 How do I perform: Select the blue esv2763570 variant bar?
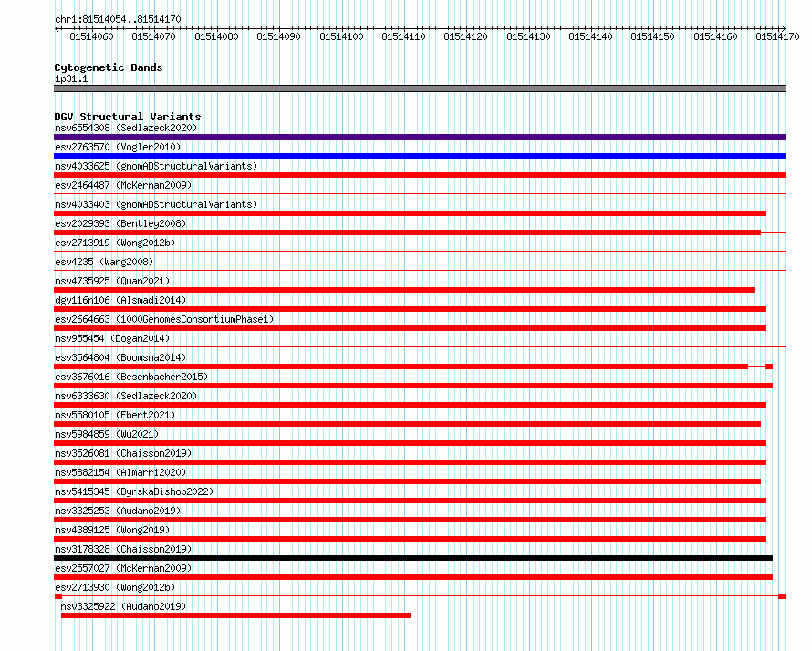pyautogui.click(x=420, y=156)
